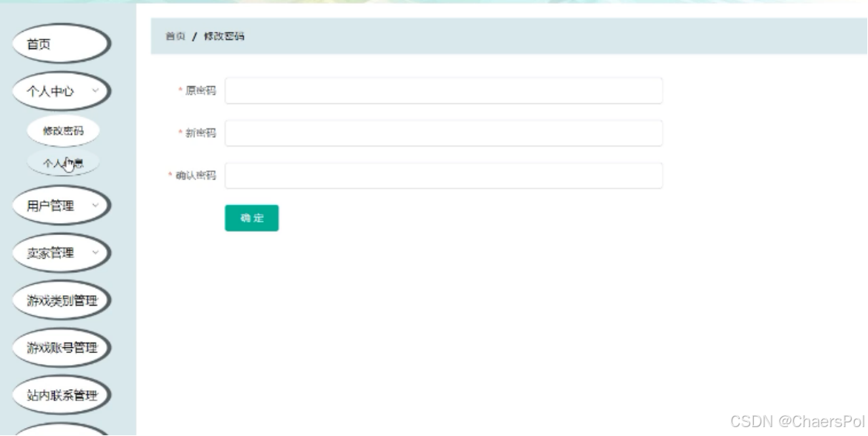Focus the 确认密码 input field
This screenshot has height=436, width=868.
pyautogui.click(x=443, y=176)
